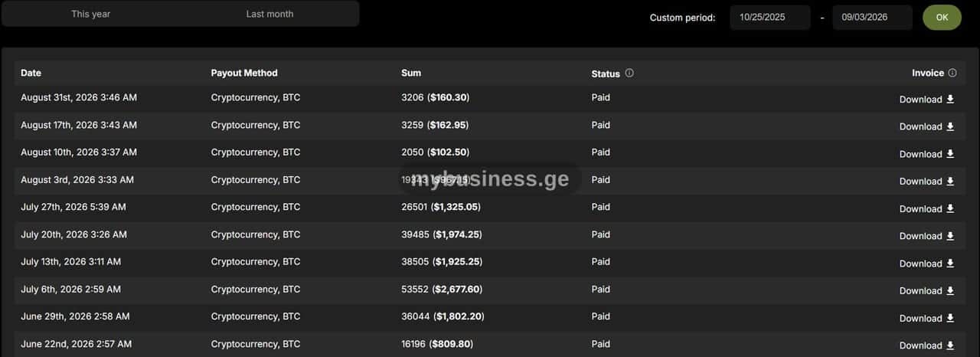
Task: Click the Date column header
Action: click(31, 73)
